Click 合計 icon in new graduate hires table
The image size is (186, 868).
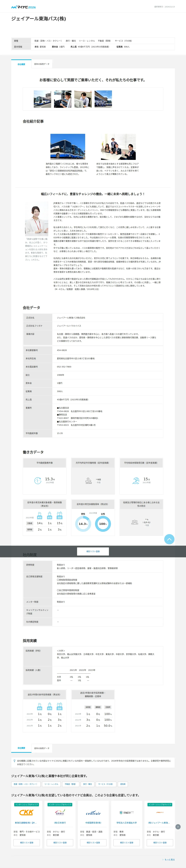tap(59, 707)
